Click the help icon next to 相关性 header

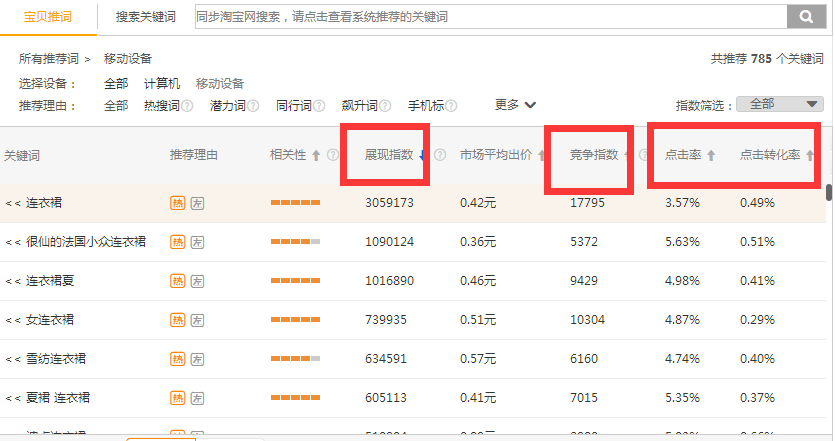pos(332,156)
